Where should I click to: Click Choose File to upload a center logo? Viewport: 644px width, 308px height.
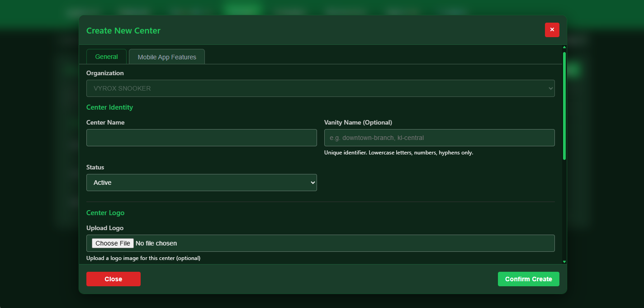[x=112, y=243]
